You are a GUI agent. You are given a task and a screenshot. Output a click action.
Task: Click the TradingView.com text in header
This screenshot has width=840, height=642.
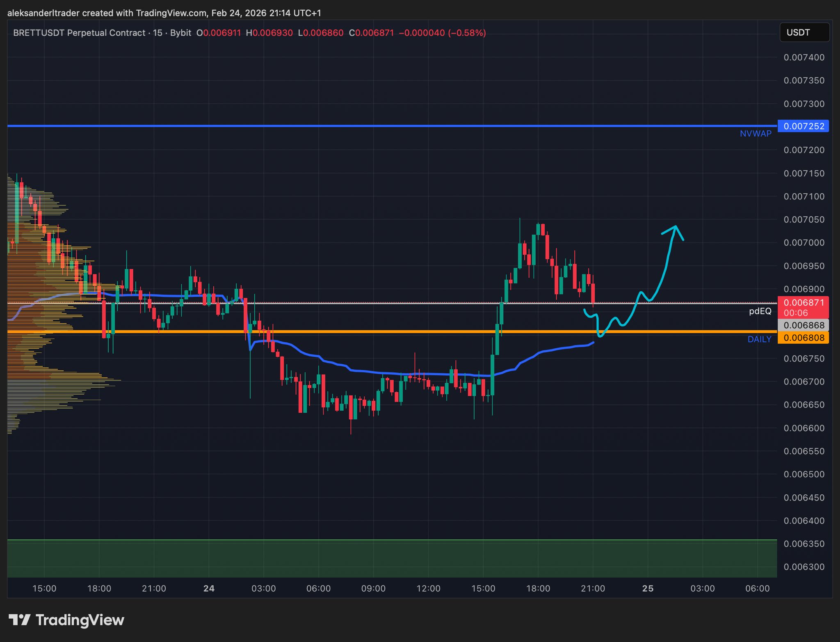[x=171, y=13]
